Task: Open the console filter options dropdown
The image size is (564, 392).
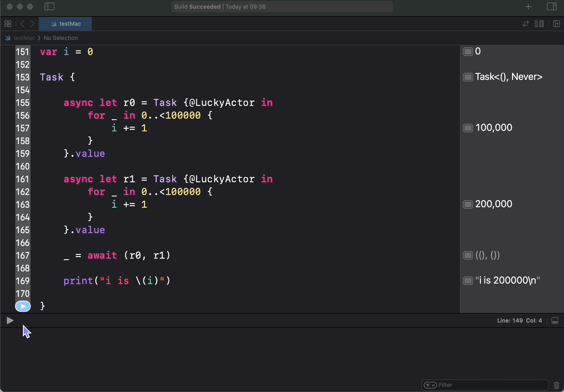Action: coord(430,385)
